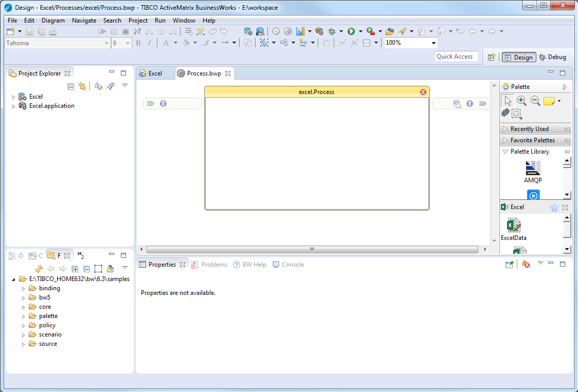This screenshot has height=392, width=578.
Task: Open the zoom percentage dropdown
Action: [433, 43]
